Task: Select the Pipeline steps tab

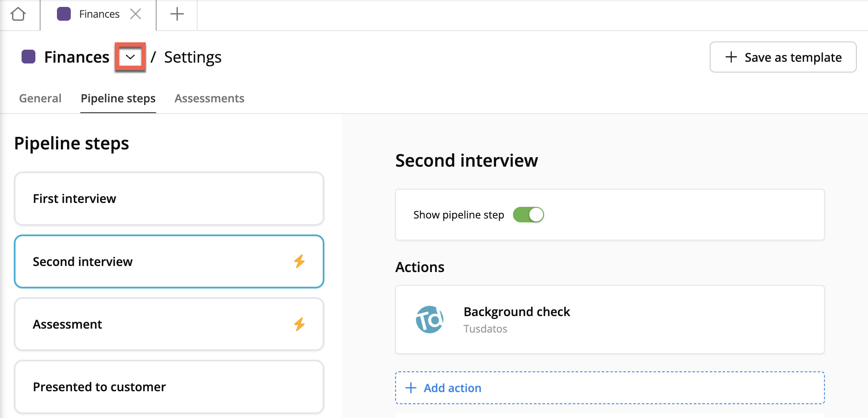Action: tap(118, 98)
